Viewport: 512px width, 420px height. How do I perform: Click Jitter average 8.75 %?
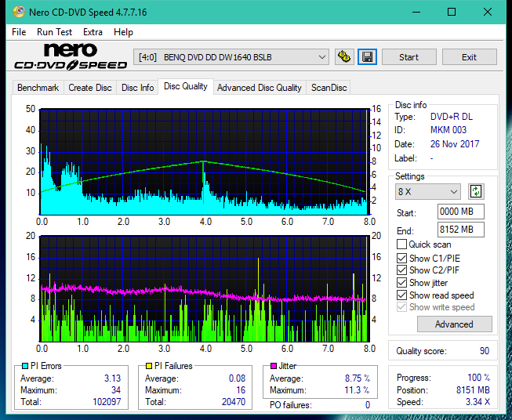pyautogui.click(x=358, y=378)
